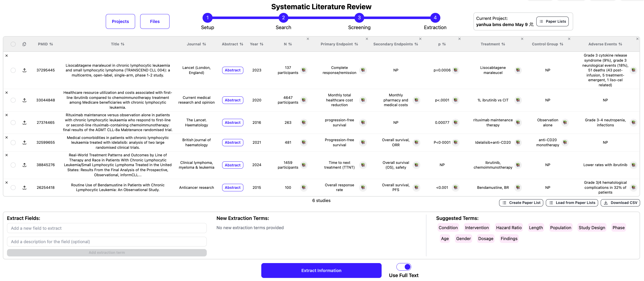
Task: Go to step 2 Search
Action: (x=283, y=18)
